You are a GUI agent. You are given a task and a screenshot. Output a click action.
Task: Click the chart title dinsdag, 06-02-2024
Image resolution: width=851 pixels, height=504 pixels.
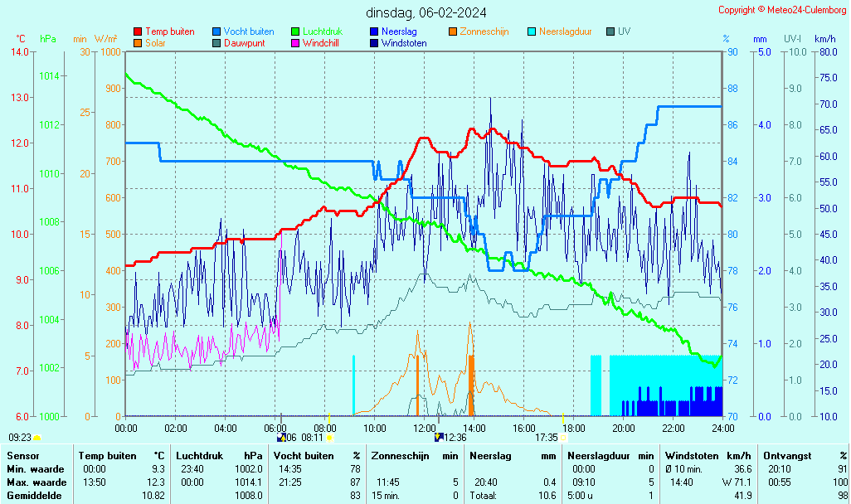point(426,12)
